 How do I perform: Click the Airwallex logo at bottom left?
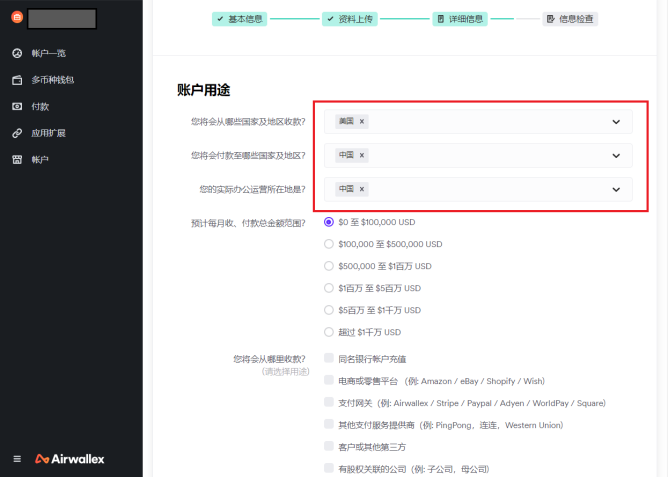coord(70,459)
